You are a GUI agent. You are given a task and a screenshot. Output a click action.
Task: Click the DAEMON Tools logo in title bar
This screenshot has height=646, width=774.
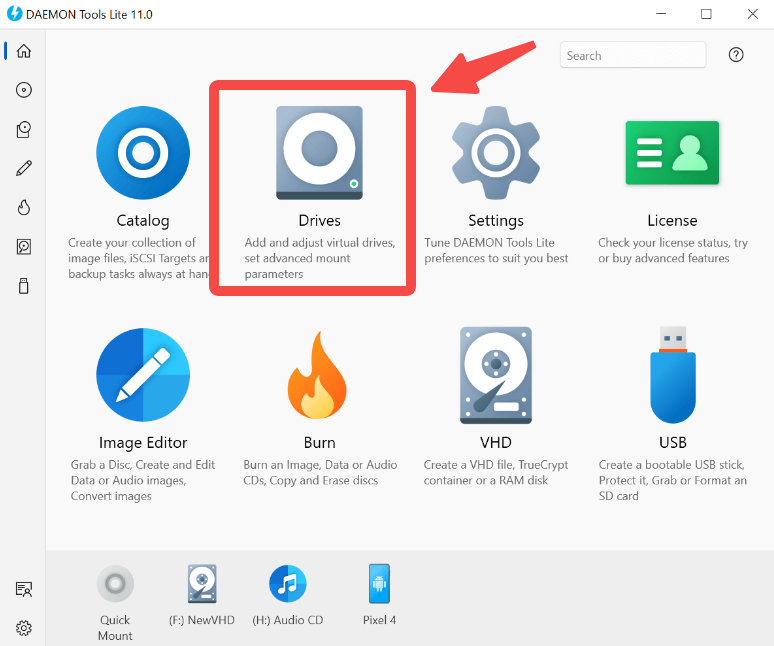pyautogui.click(x=14, y=14)
